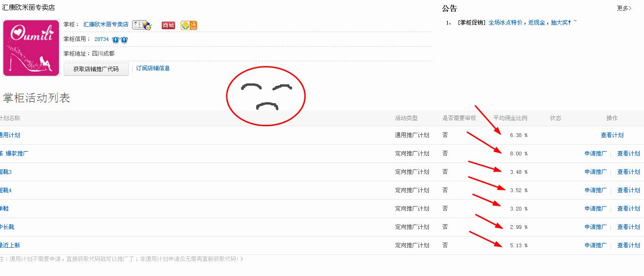View plan for 通用计划 row

tap(612, 135)
